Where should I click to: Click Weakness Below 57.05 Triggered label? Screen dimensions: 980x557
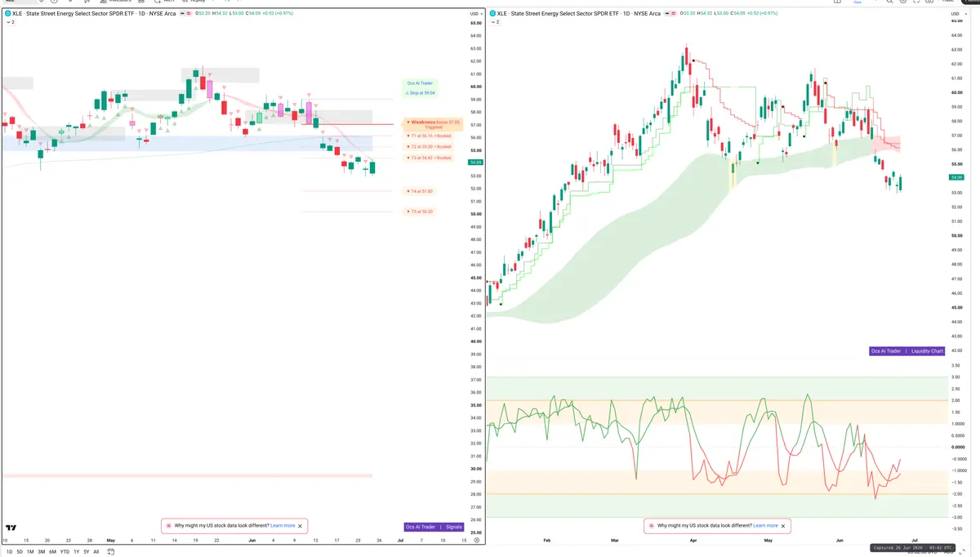pos(434,124)
